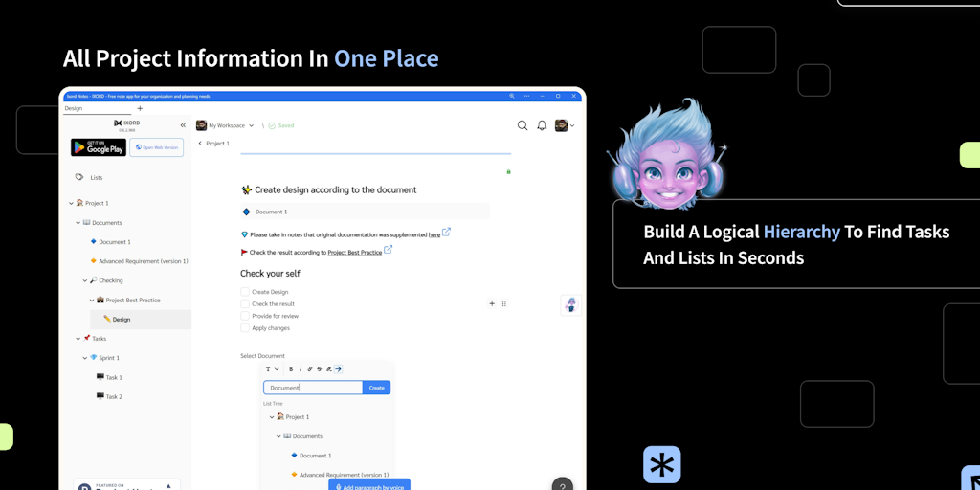
Task: Open Document 1 in the sidebar
Action: pyautogui.click(x=111, y=242)
